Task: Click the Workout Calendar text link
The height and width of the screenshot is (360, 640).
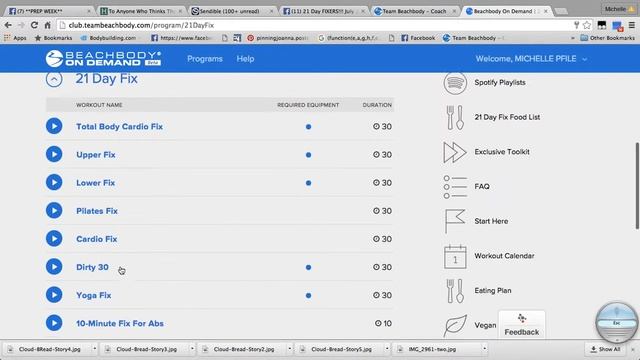Action: (504, 256)
